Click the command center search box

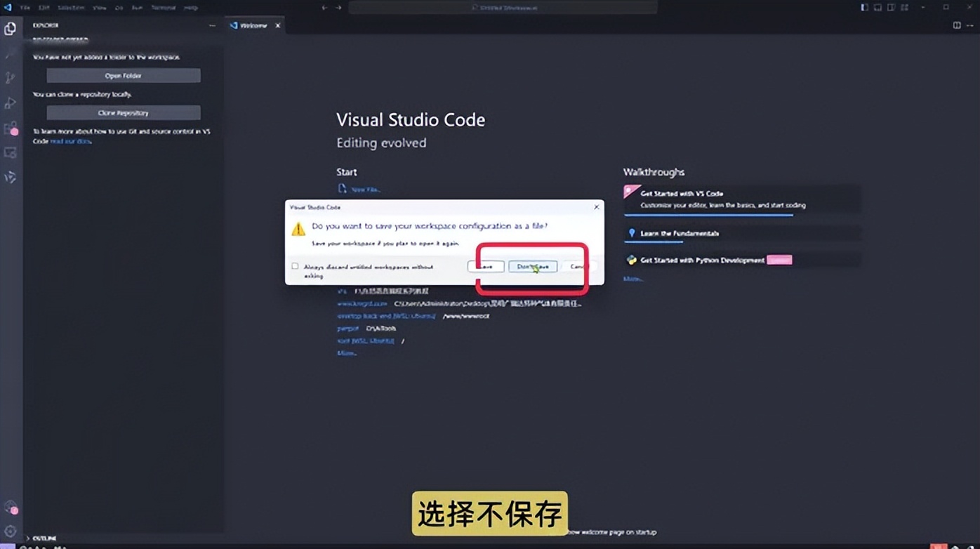point(503,8)
